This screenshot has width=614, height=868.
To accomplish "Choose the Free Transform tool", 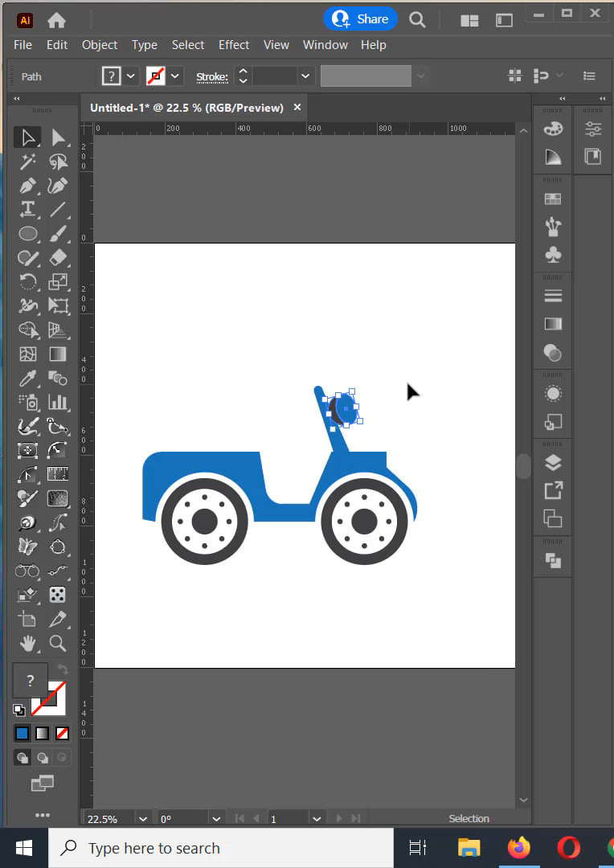I will pyautogui.click(x=58, y=305).
